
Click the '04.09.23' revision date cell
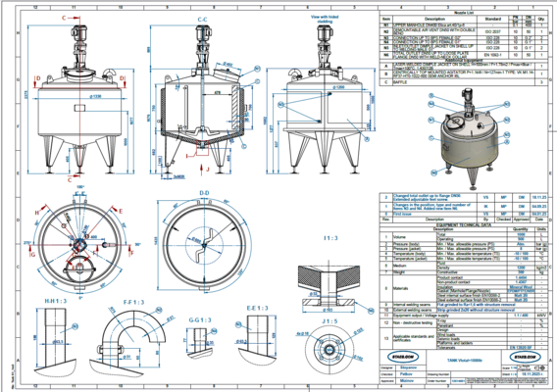tap(539, 206)
